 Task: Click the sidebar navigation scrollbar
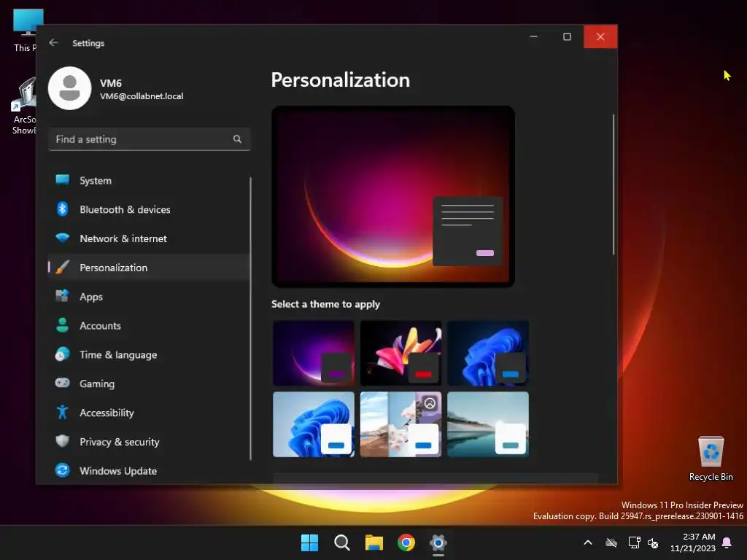tap(250, 318)
